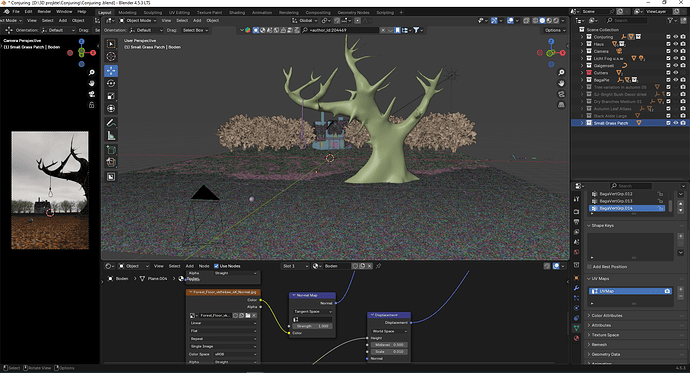Toggle camera view icon in main viewport
The image size is (690, 373).
pos(561,94)
